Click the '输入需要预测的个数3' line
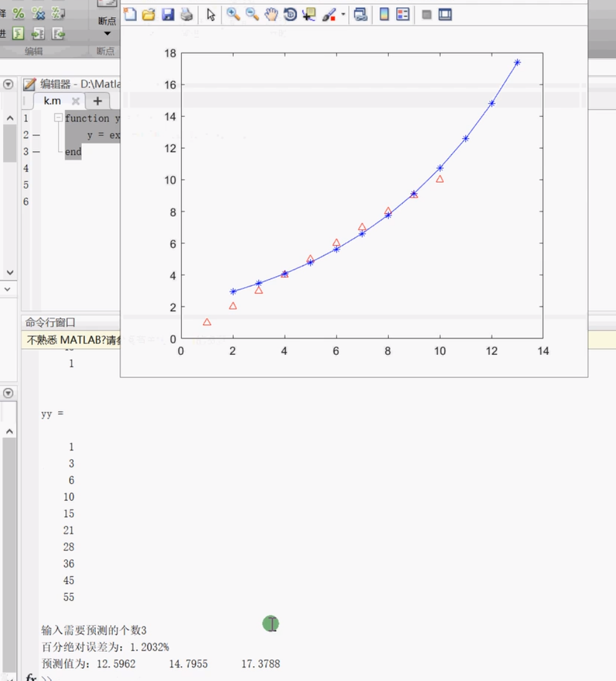The width and height of the screenshot is (616, 681). point(94,630)
